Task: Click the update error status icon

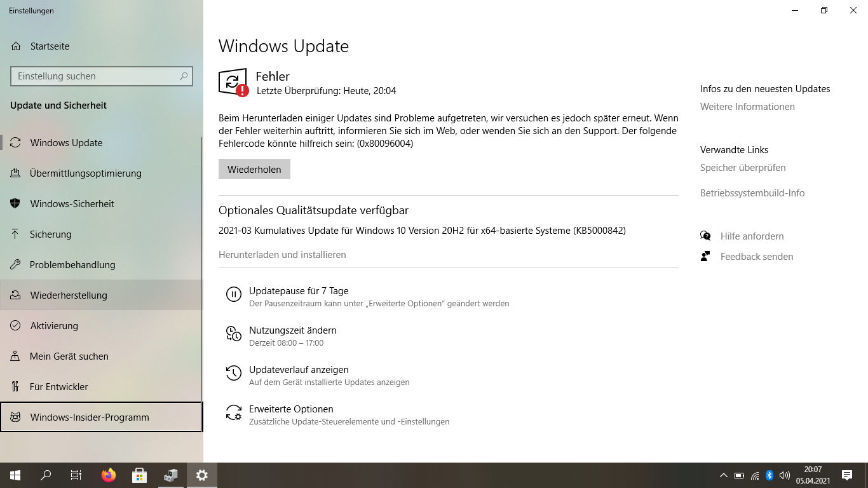Action: pyautogui.click(x=233, y=83)
